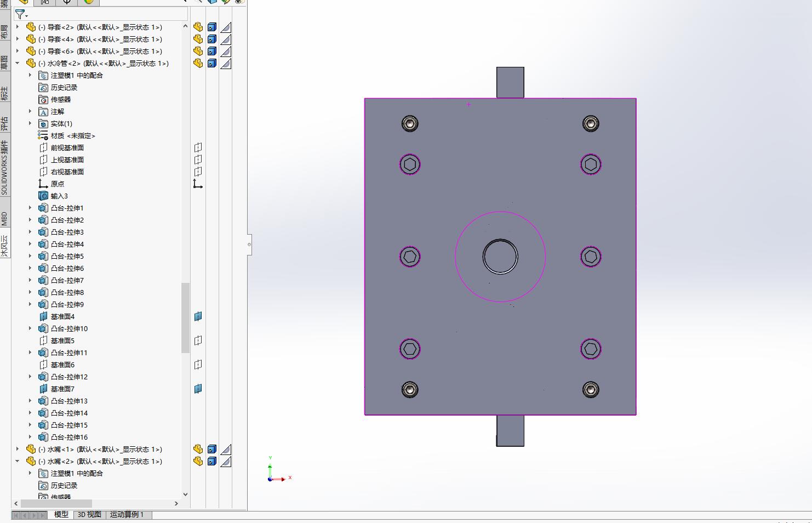Select the 输入3 imported feature
The width and height of the screenshot is (812, 523).
[53, 196]
